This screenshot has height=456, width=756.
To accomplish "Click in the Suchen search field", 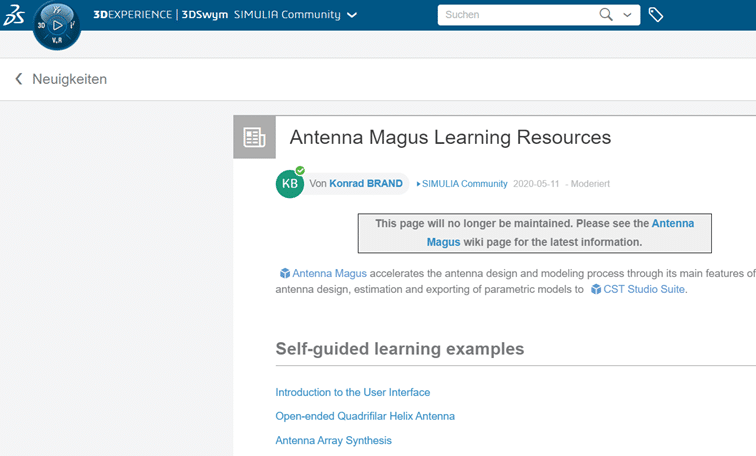I will click(x=515, y=15).
